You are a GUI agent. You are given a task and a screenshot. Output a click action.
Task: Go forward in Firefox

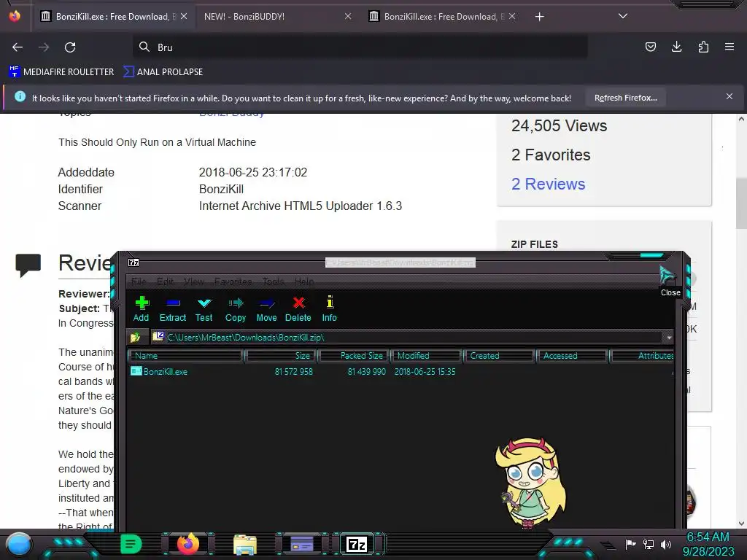44,47
